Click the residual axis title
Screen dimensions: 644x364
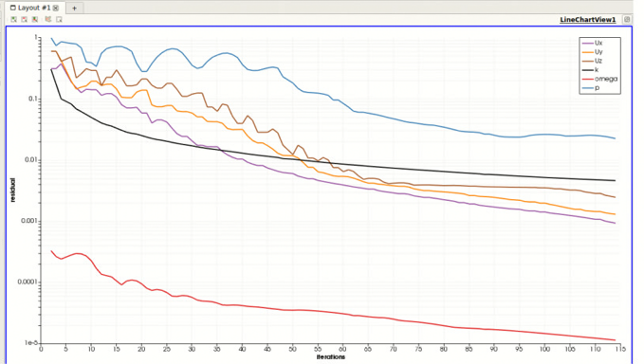tap(12, 190)
